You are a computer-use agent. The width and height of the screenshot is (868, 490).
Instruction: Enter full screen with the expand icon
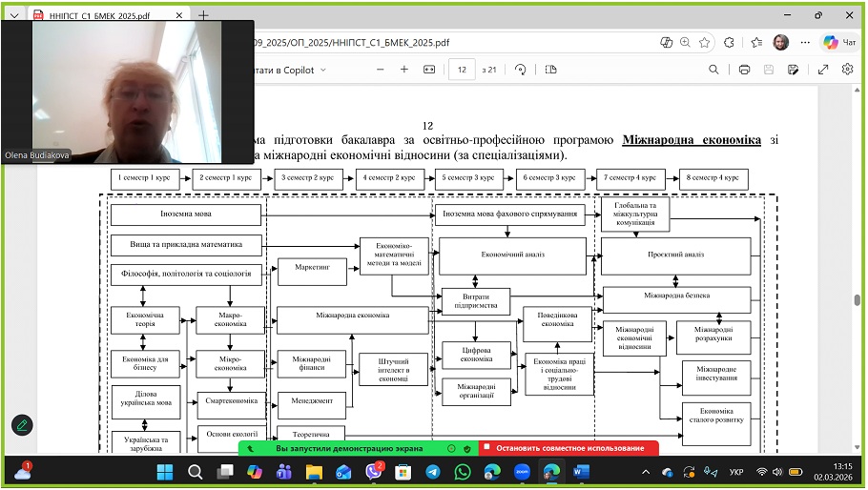[823, 70]
